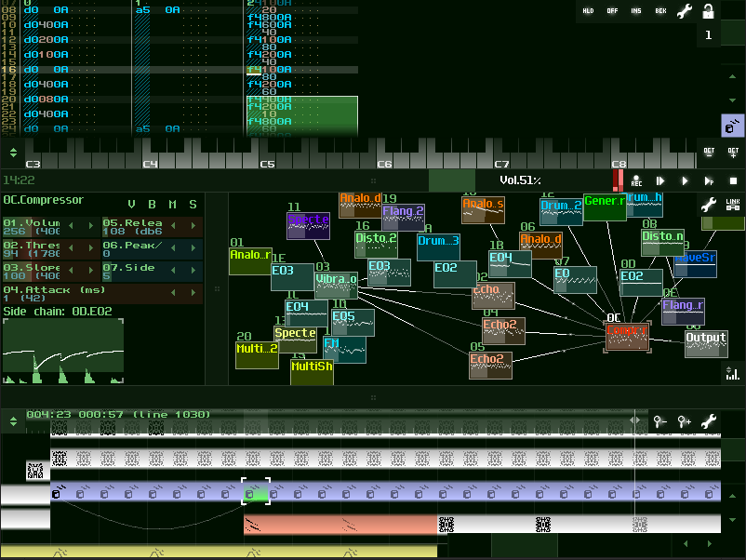Click the salmon-colored pattern in timeline
The width and height of the screenshot is (746, 560).
[x=340, y=524]
